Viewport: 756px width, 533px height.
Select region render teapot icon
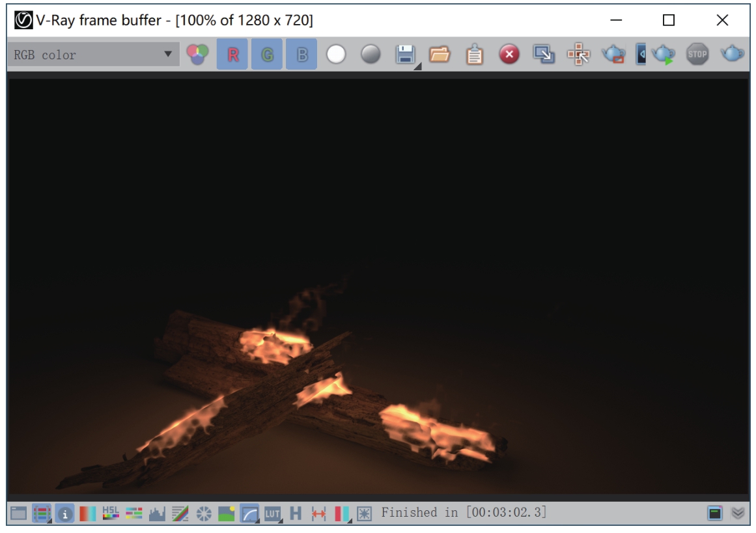(612, 55)
